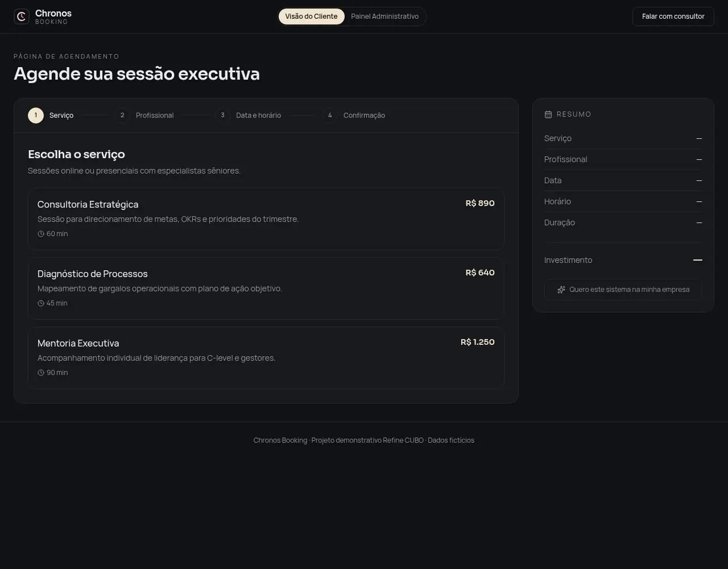Image resolution: width=728 pixels, height=569 pixels.
Task: Click the Chronos clock logo icon
Action: (x=22, y=17)
